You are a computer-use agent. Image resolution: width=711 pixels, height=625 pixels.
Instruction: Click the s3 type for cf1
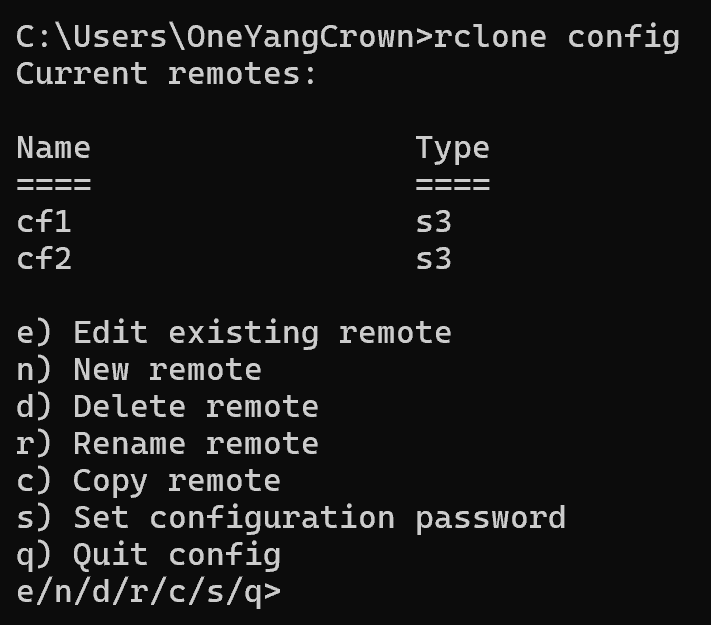pos(434,222)
